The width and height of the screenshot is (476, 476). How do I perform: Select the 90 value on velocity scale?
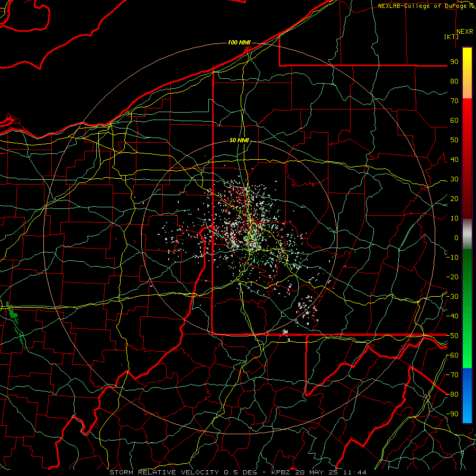click(x=454, y=62)
